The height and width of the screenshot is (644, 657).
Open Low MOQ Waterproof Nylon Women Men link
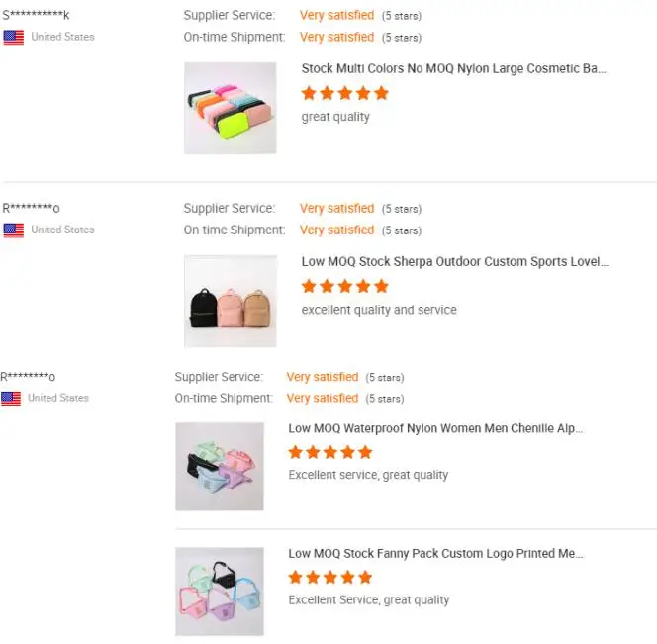435,429
